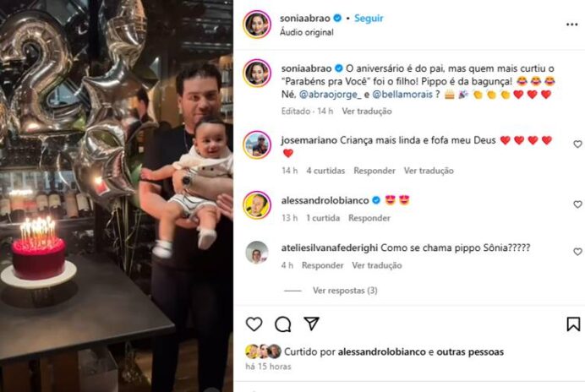Viewport: 585px width, 392px height.
Task: Open the @abraojorge_ mention
Action: point(331,95)
